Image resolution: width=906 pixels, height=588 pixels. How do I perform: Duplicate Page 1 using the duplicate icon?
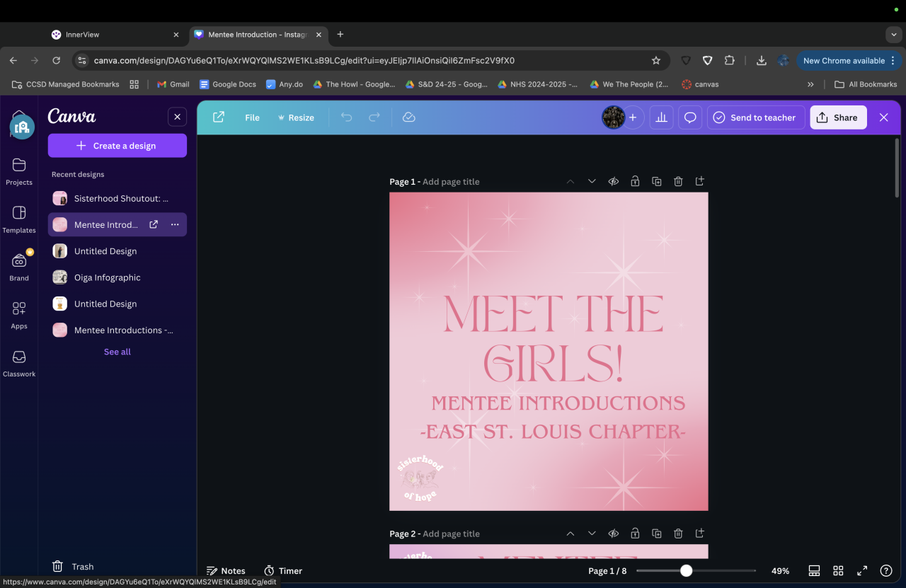pyautogui.click(x=657, y=182)
